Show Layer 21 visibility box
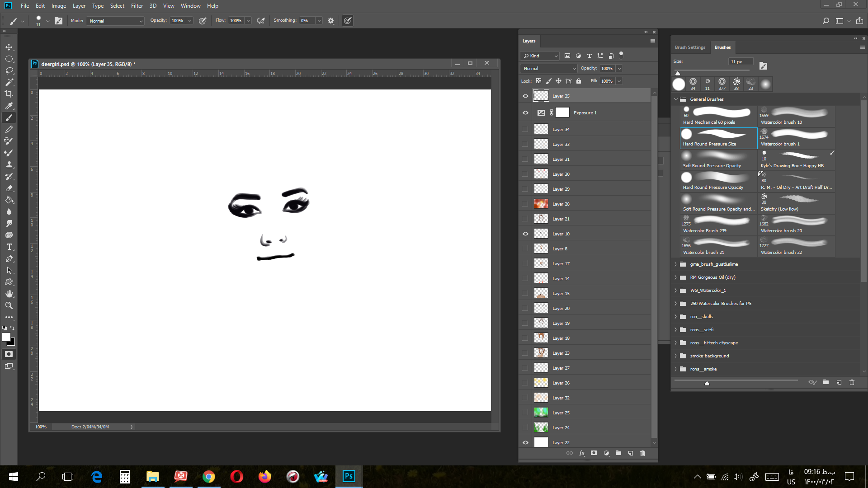Viewport: 868px width, 488px height. click(x=525, y=219)
